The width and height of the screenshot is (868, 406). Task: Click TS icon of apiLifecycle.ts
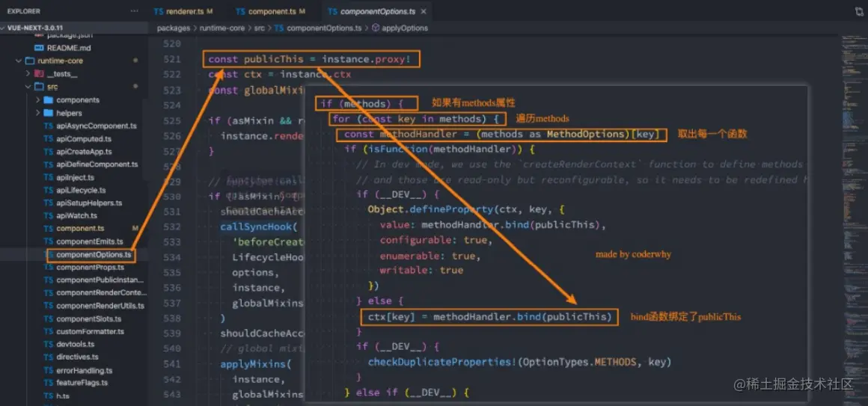click(x=48, y=190)
